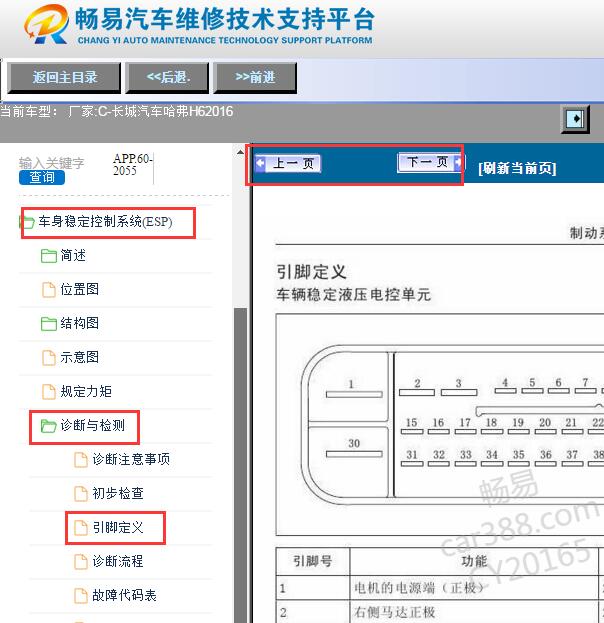Click the open folder icon beside 诊断与检测
Screen dimensions: 604x623
tap(48, 426)
